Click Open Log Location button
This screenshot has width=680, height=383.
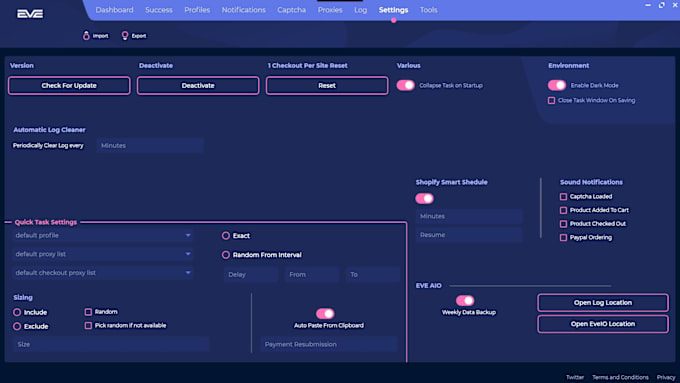click(x=603, y=303)
